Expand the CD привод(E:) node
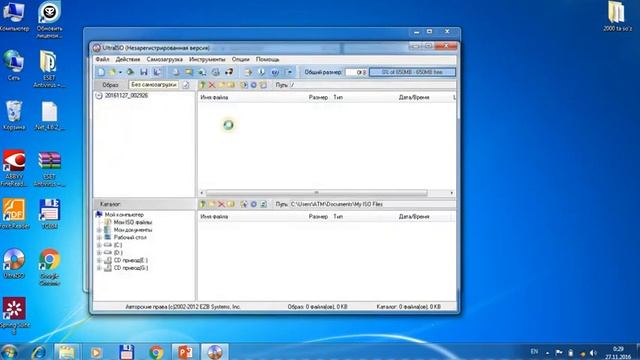 [99, 260]
